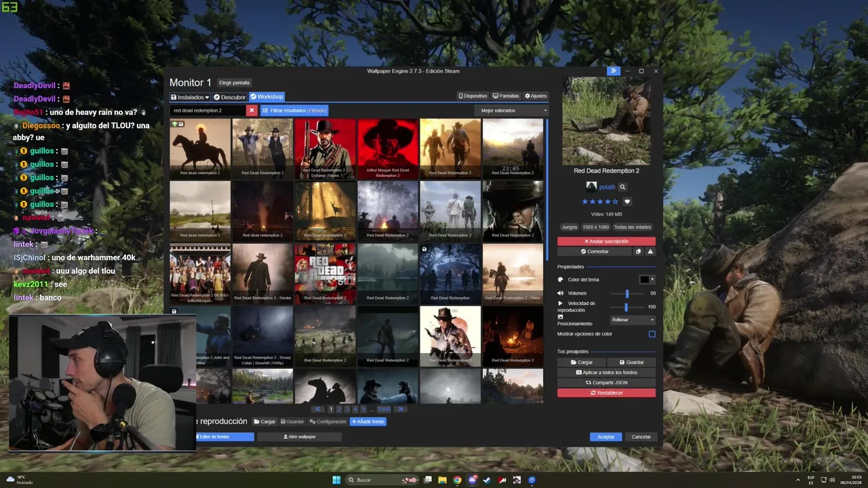Click Aplicar a todos los fondos

tap(606, 373)
